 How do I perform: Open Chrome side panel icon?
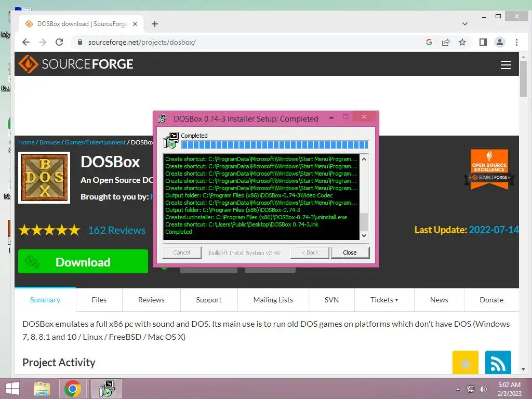[x=483, y=42]
